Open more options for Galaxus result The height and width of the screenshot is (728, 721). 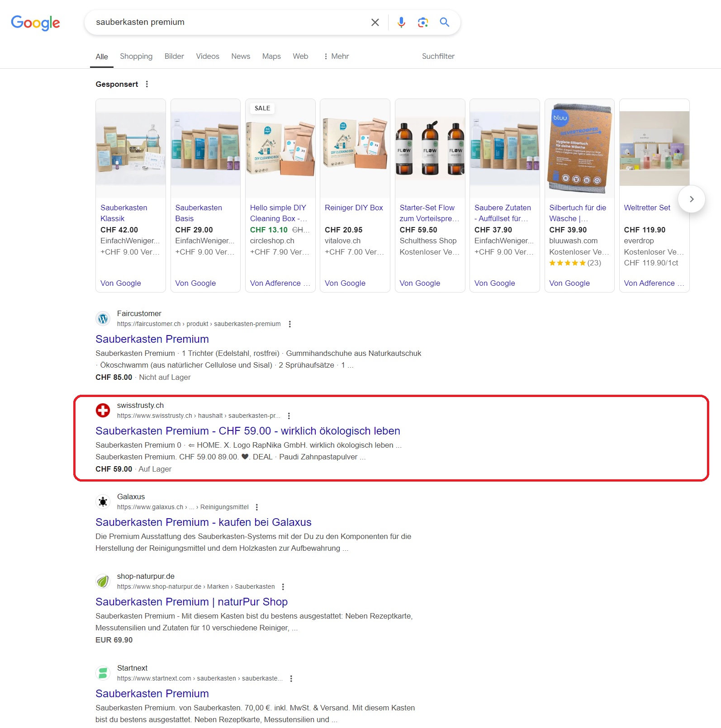click(x=256, y=507)
